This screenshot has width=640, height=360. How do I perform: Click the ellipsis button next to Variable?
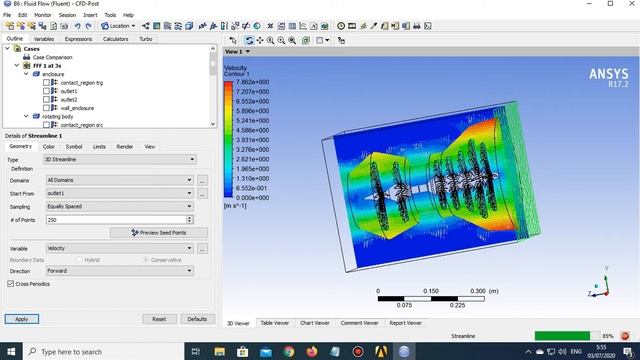(x=202, y=248)
